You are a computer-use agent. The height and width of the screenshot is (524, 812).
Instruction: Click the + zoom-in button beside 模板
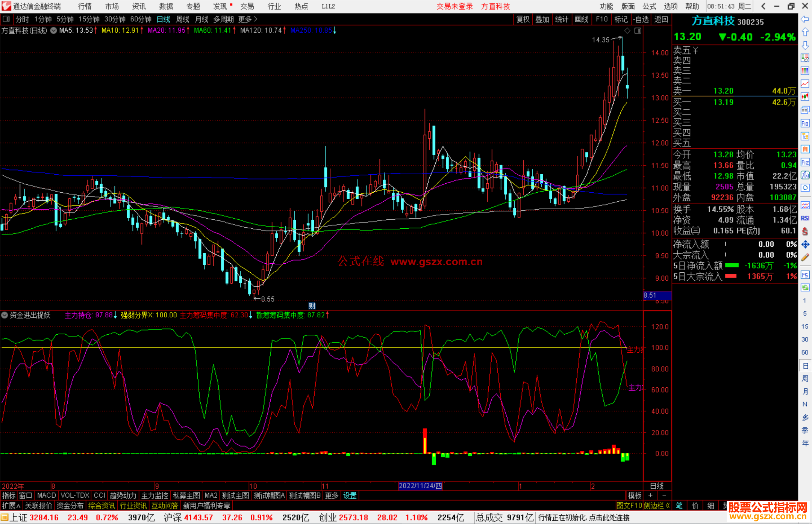[650, 495]
